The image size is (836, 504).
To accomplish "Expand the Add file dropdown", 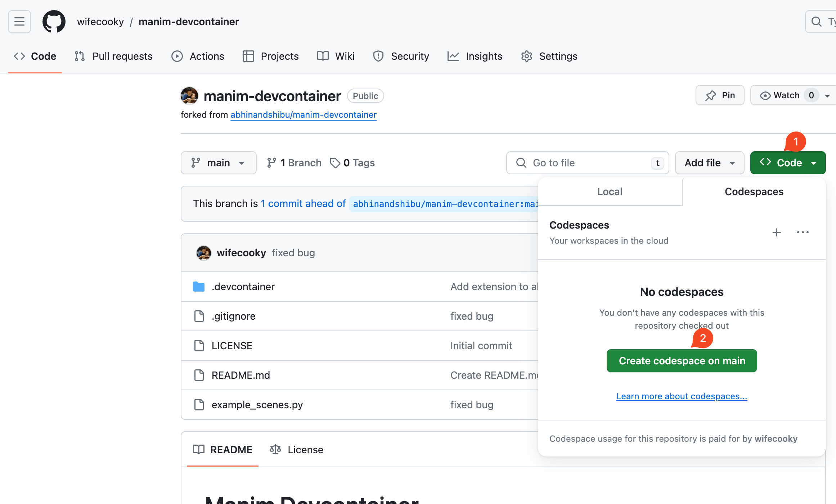I will pos(709,163).
